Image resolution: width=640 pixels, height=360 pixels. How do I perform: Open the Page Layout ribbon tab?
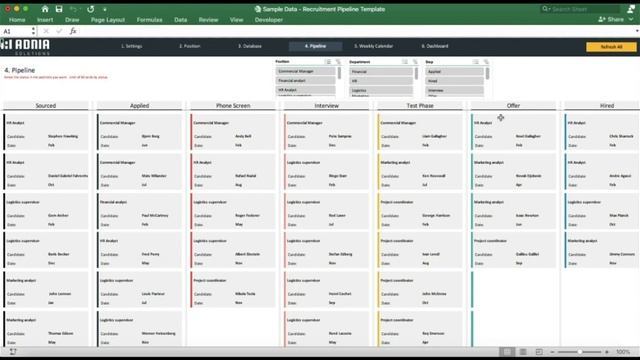coord(108,20)
